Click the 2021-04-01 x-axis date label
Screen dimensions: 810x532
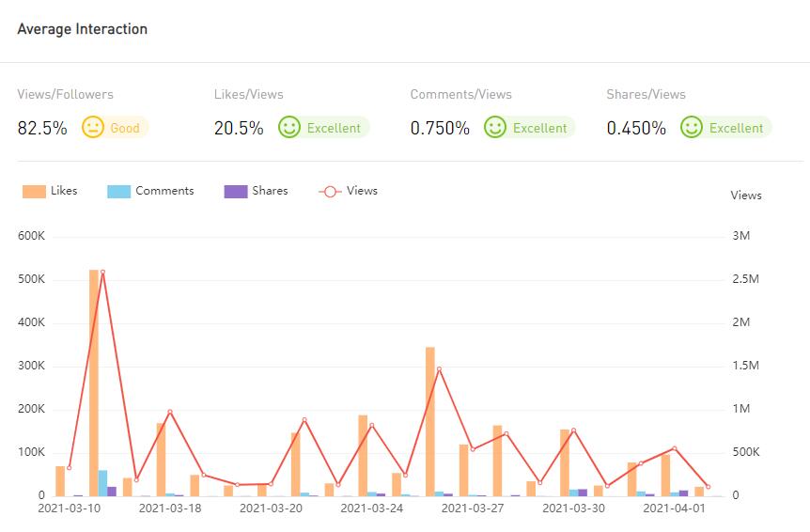pyautogui.click(x=674, y=509)
